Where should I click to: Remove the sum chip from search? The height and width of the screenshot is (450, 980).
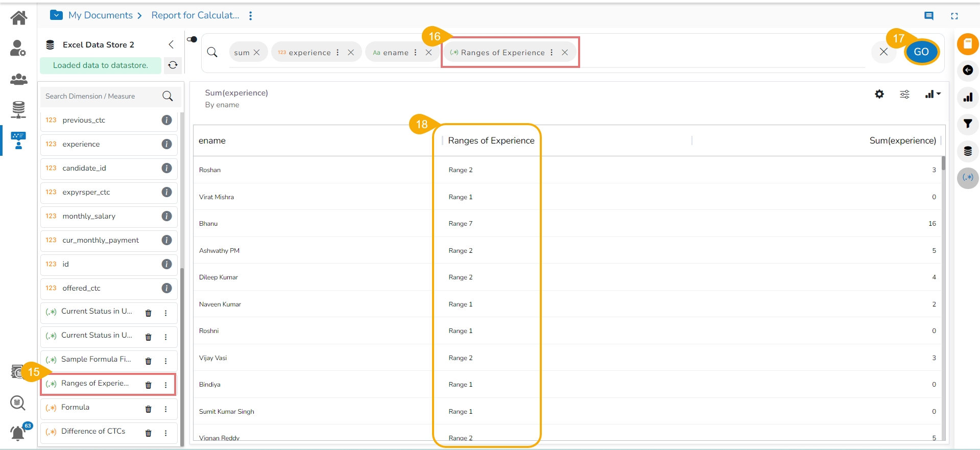(256, 53)
